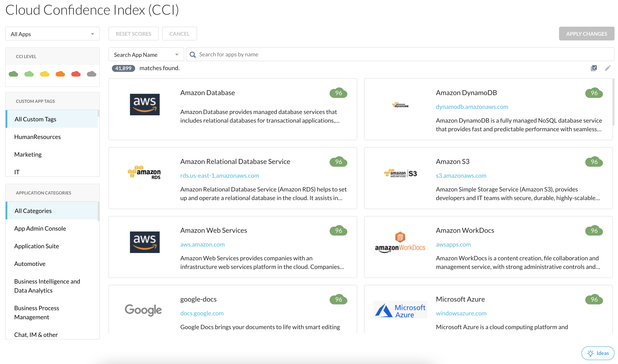This screenshot has height=364, width=618.
Task: Open docs.google.com link
Action: click(x=202, y=313)
